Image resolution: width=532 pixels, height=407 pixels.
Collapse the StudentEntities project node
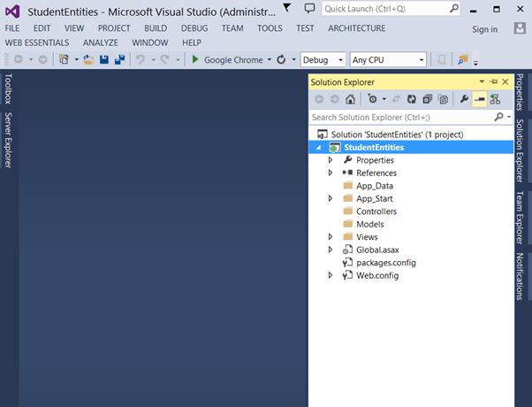click(x=319, y=148)
